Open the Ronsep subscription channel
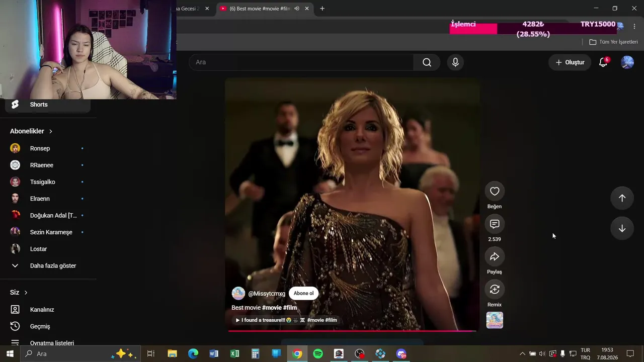This screenshot has height=362, width=644. pyautogui.click(x=48, y=148)
